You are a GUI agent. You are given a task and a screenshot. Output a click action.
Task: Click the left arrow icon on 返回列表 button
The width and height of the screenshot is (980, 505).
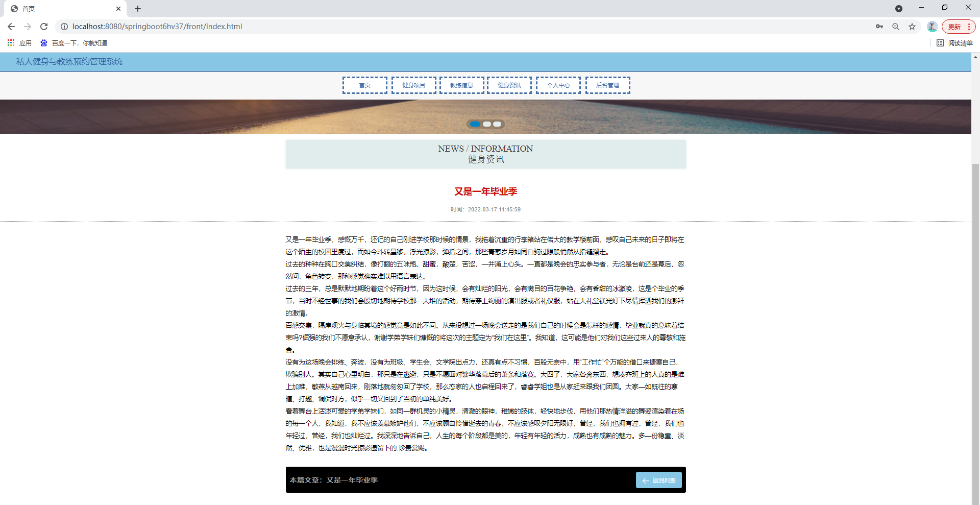[x=645, y=480]
